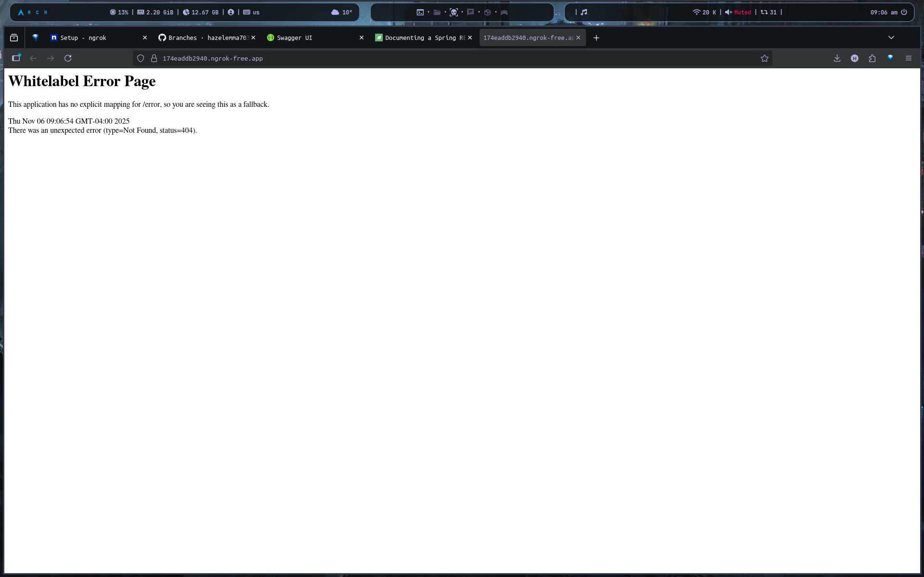Click the padlock site information icon
This screenshot has width=924, height=577.
[x=154, y=58]
